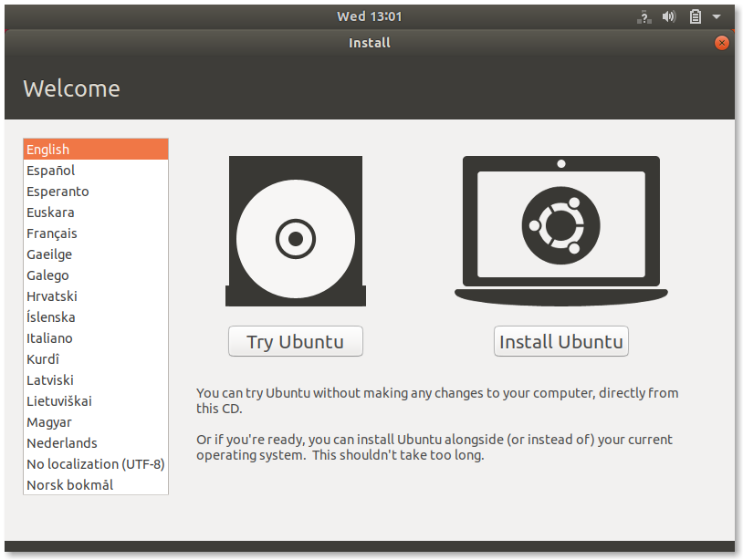
Task: Click the Try Ubuntu button
Action: coord(296,341)
